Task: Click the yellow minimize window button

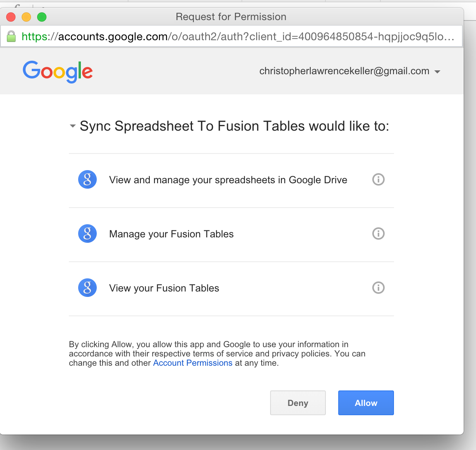Action: point(26,17)
